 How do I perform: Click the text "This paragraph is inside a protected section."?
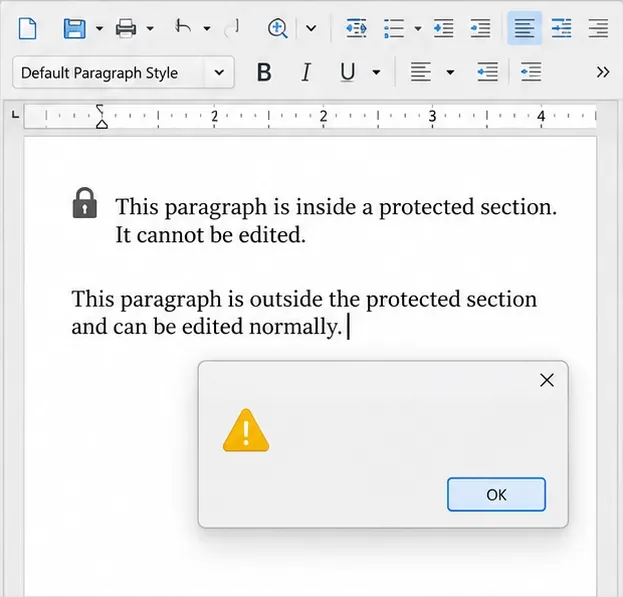336,207
